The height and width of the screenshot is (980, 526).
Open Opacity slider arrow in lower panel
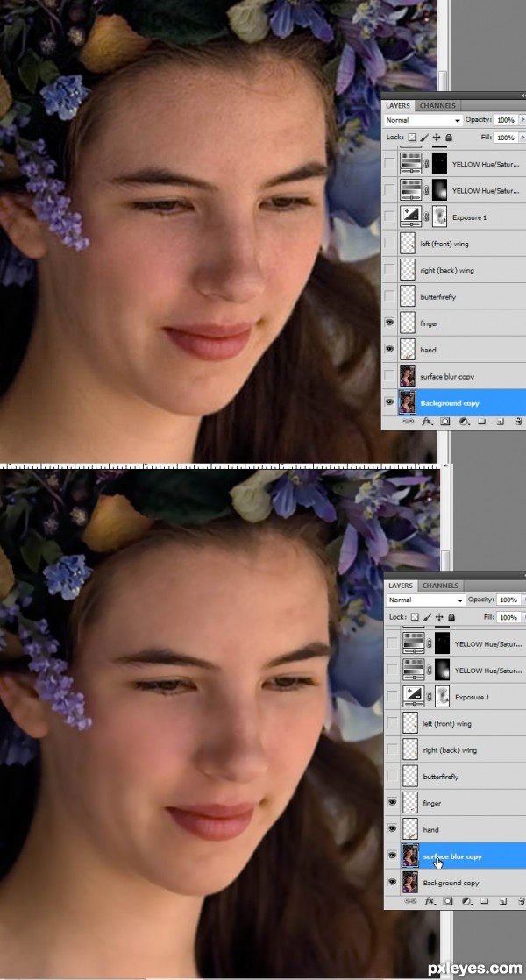[523, 600]
